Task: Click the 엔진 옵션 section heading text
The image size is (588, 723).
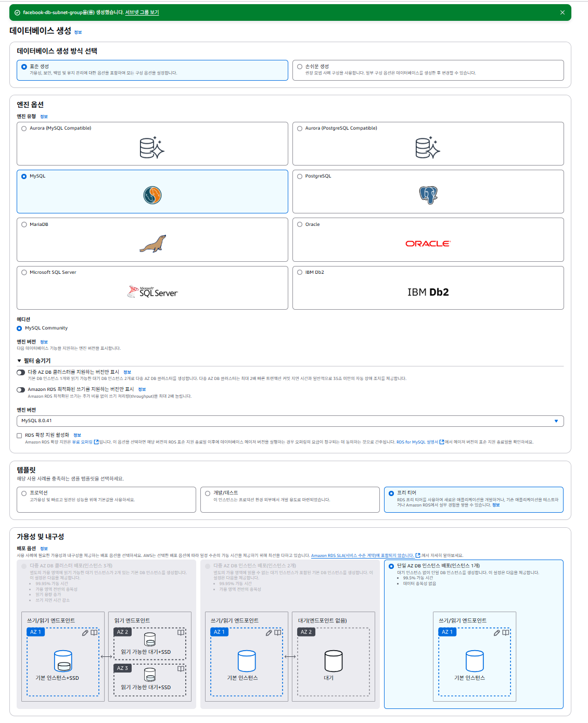Action: 30,105
